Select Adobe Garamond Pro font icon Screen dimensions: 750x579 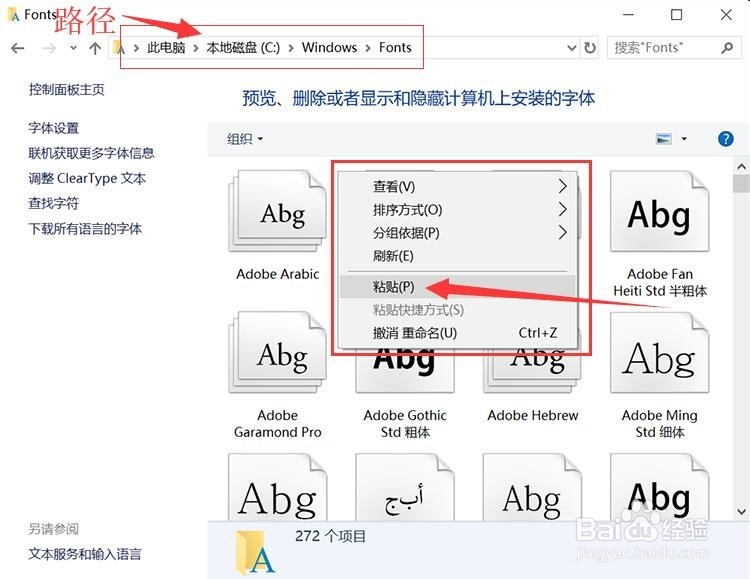coord(277,353)
